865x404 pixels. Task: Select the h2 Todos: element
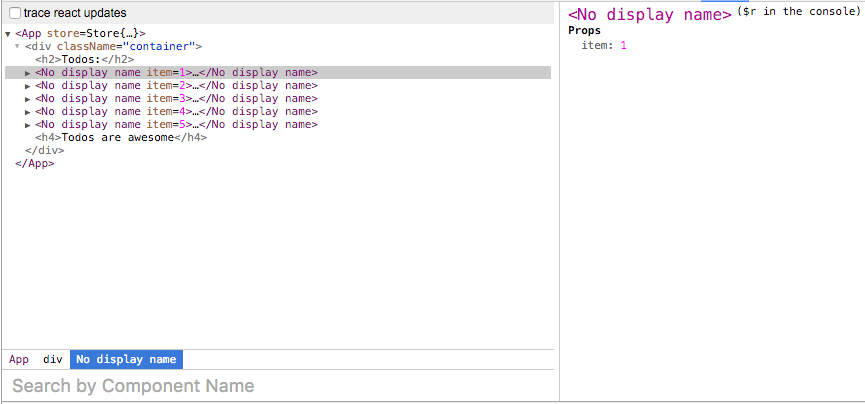click(84, 60)
